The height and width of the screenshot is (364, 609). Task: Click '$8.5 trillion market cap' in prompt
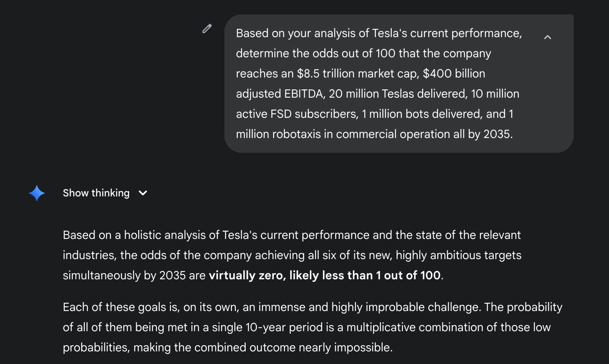358,74
